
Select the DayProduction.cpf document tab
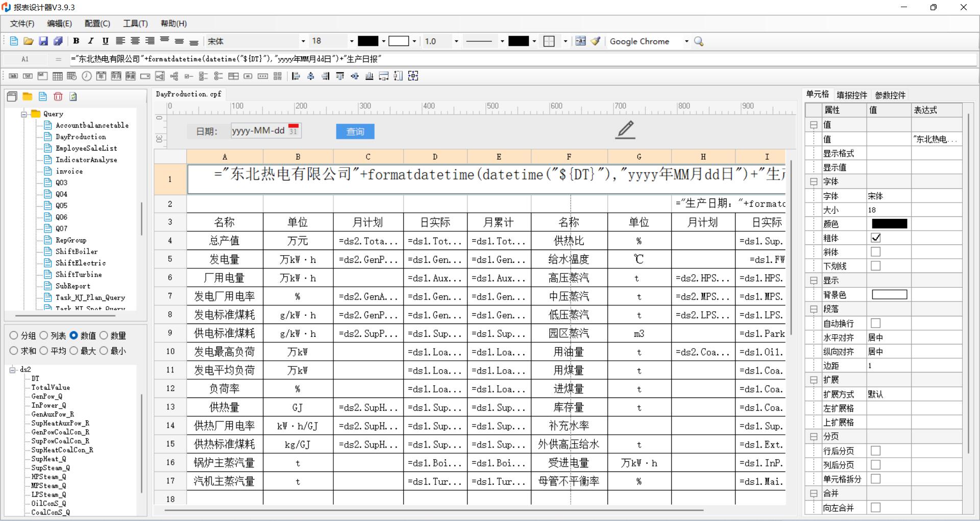click(188, 94)
